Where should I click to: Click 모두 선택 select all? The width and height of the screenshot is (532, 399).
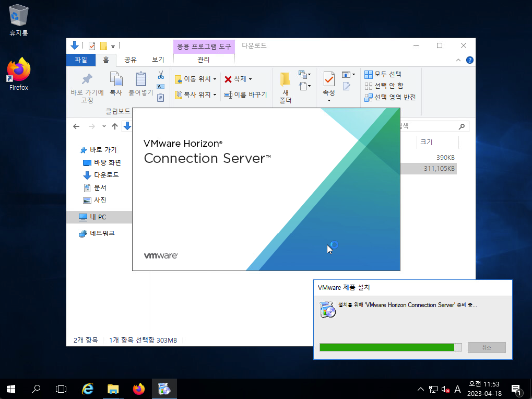click(x=383, y=74)
